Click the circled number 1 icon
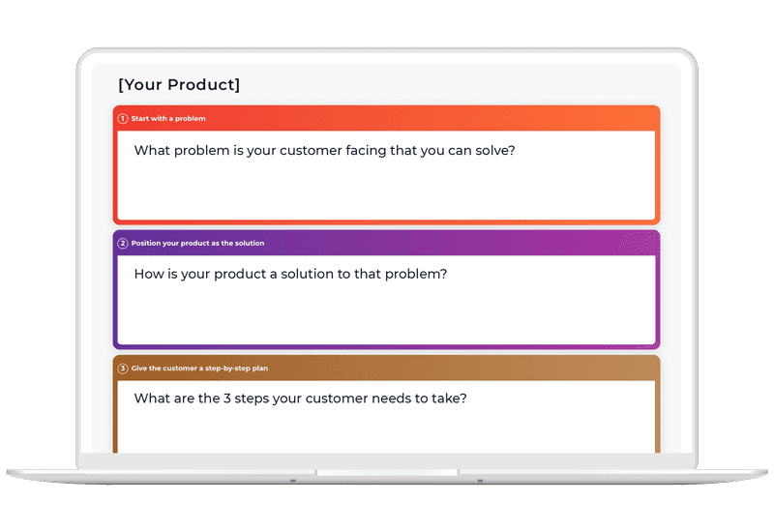Screen dimensions: 774x532 click(123, 118)
